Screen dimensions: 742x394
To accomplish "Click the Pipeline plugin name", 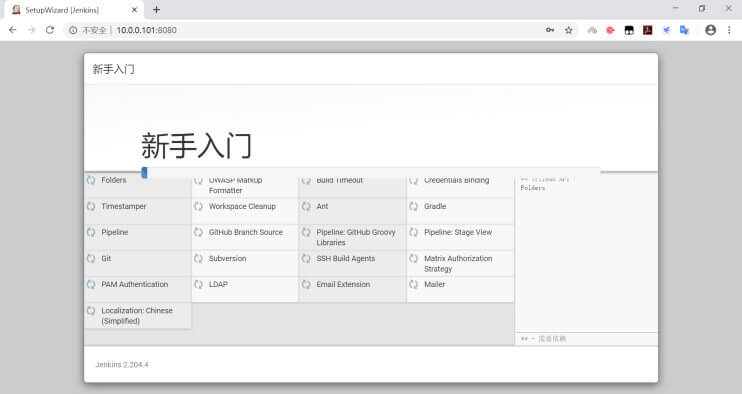I will (115, 232).
